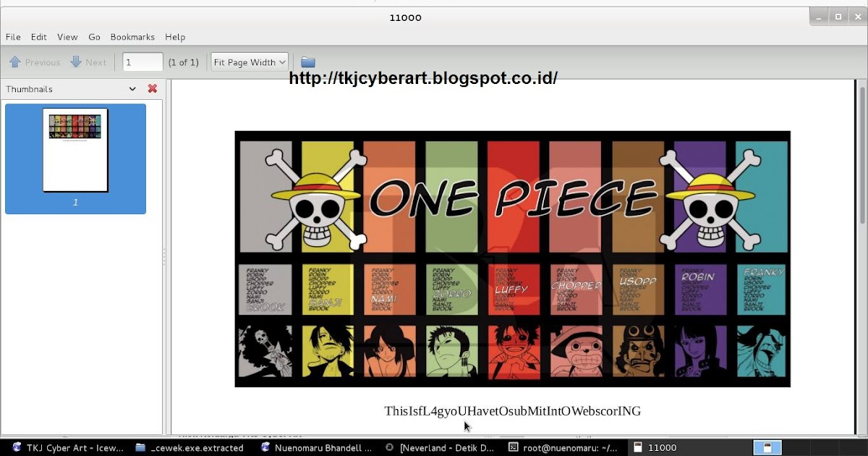Open the Edit menu
This screenshot has width=868, height=456.
click(38, 37)
